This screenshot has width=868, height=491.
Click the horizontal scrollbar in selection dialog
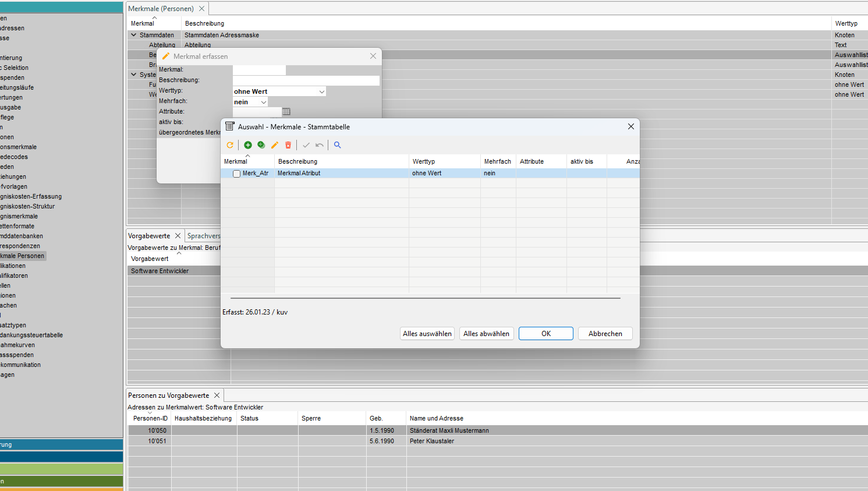(421, 298)
